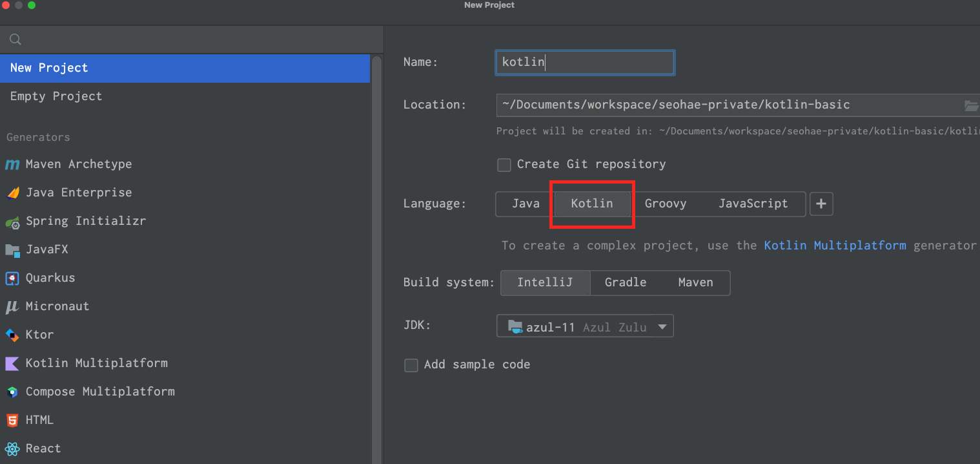This screenshot has width=980, height=464.
Task: Click the Spring Initializr leaf icon
Action: pyautogui.click(x=12, y=222)
